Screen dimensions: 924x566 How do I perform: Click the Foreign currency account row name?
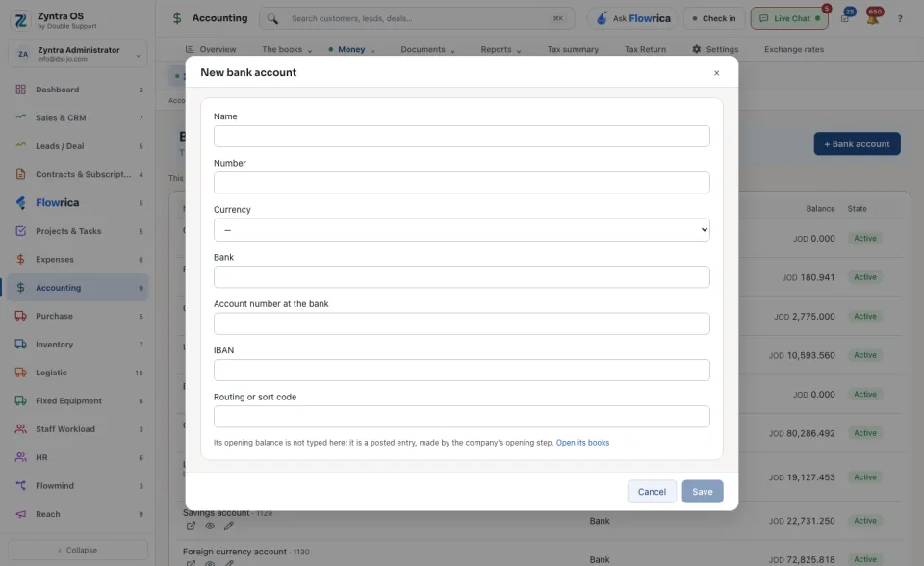[235, 552]
